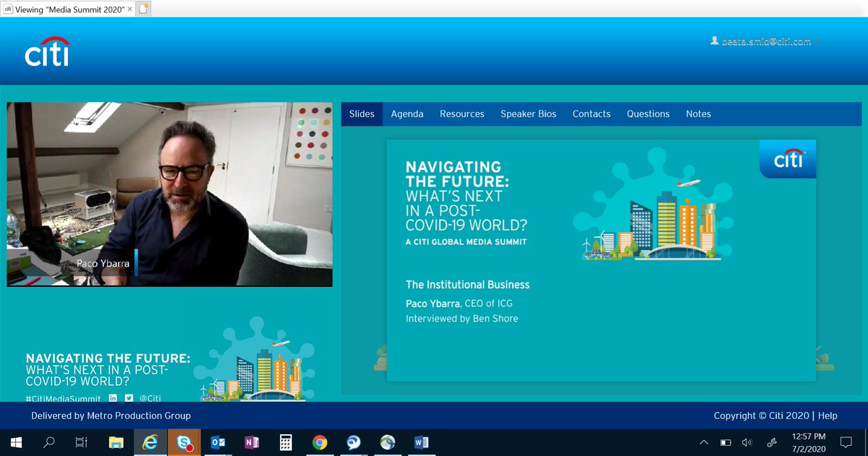The height and width of the screenshot is (456, 868).
Task: Open a new tab with the new-tab button
Action: (143, 8)
